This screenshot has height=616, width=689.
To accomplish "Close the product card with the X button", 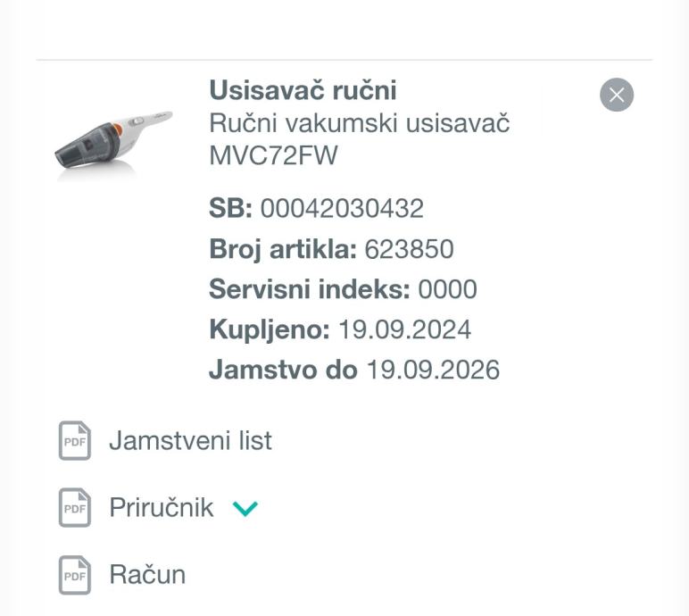I will pos(617,95).
